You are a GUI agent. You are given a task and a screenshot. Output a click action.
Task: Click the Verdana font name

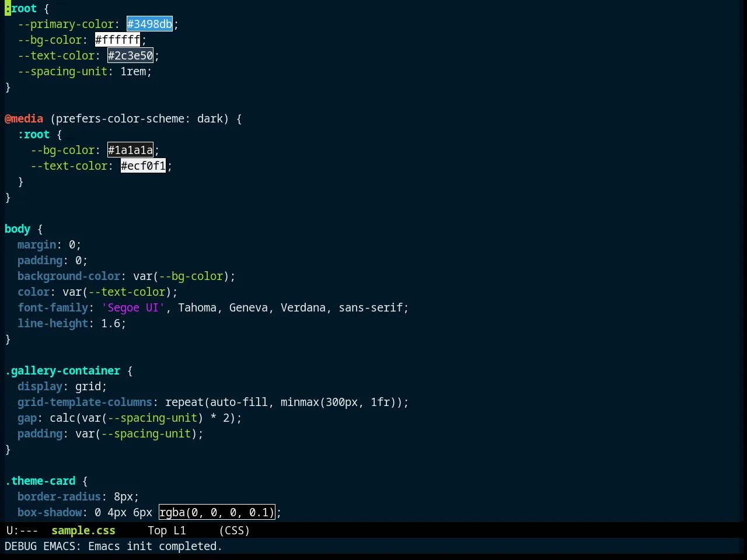pos(303,307)
